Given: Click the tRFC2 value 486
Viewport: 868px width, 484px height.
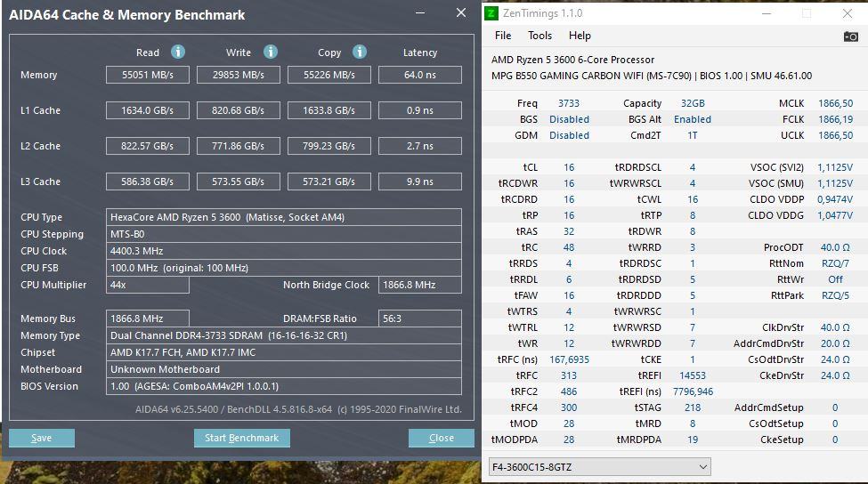Looking at the screenshot, I should [x=569, y=392].
